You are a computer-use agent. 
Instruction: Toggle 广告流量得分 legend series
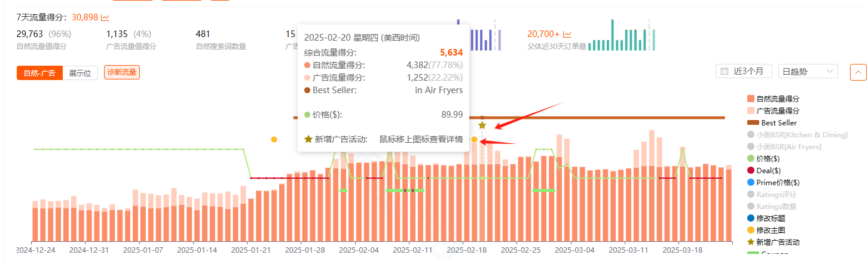coord(773,110)
